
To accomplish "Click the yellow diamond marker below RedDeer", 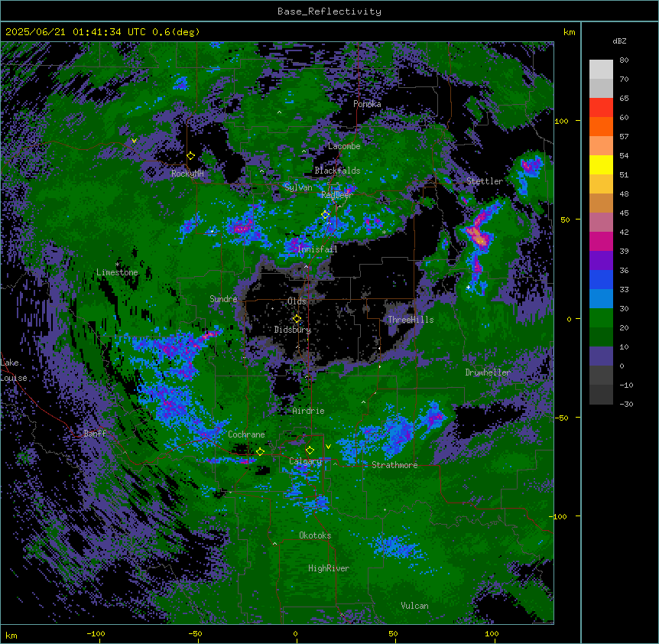I will pyautogui.click(x=326, y=215).
